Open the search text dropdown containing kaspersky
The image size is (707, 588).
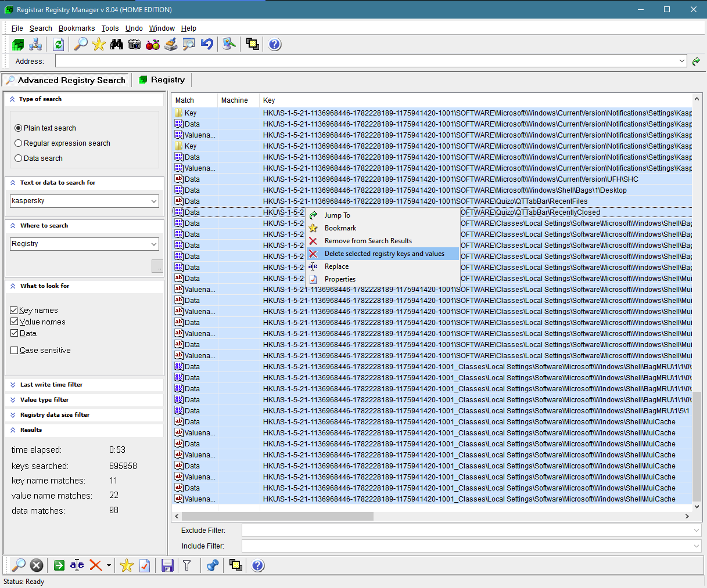coord(154,201)
